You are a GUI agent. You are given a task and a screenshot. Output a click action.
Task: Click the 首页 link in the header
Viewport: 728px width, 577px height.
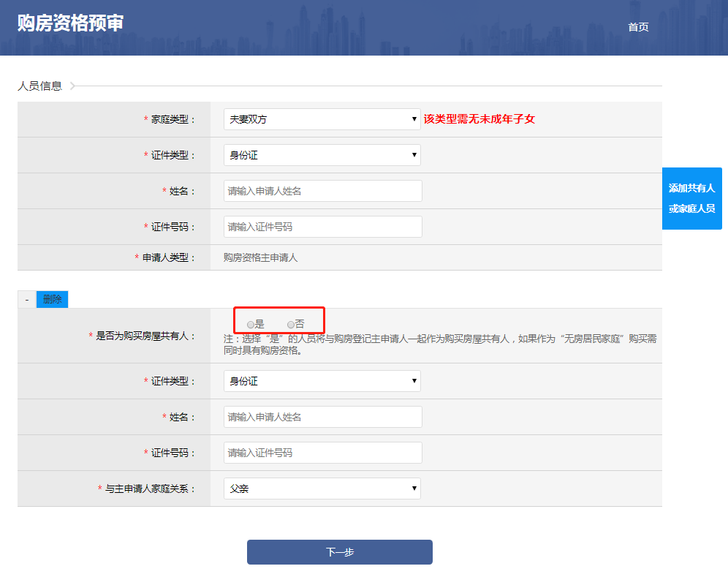click(x=637, y=27)
